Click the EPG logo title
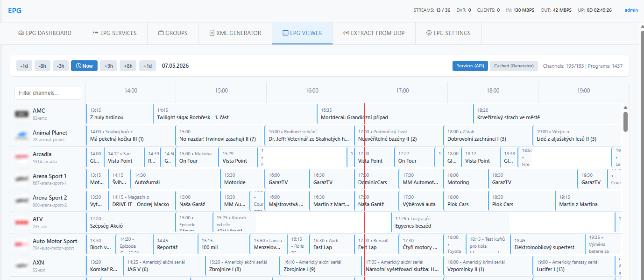This screenshot has height=280, width=644. click(15, 10)
